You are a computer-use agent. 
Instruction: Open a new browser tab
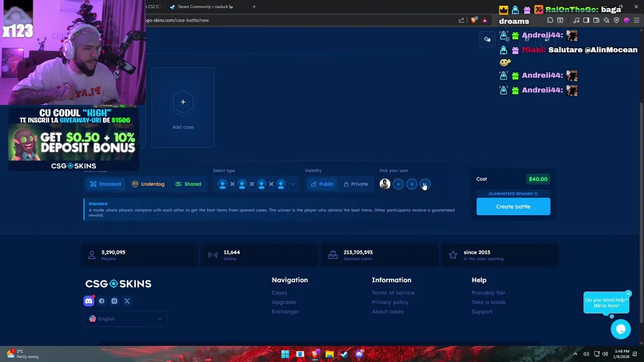(x=254, y=7)
